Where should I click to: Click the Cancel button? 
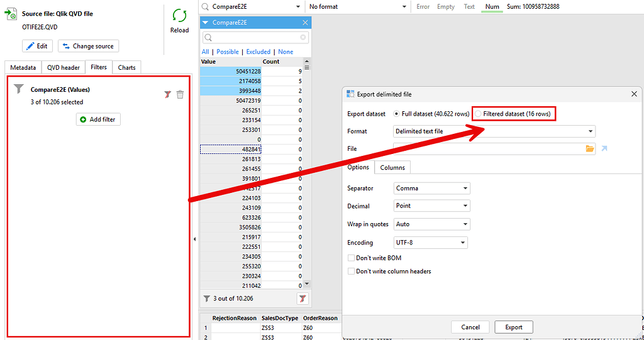470,327
